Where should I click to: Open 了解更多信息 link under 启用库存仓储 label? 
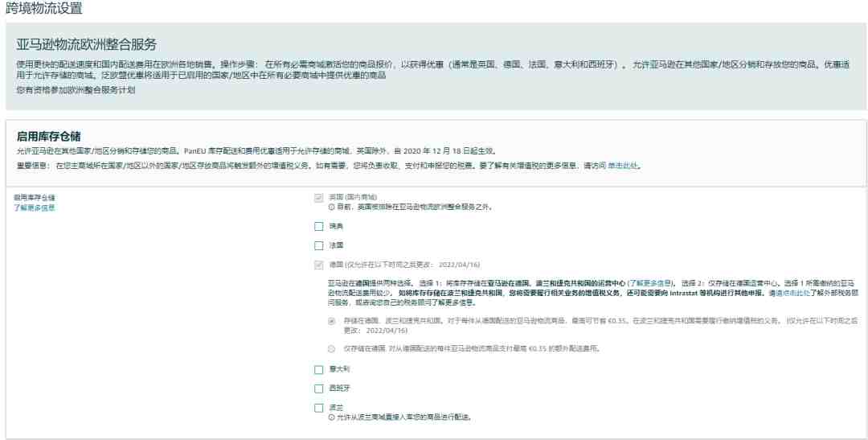click(x=35, y=208)
